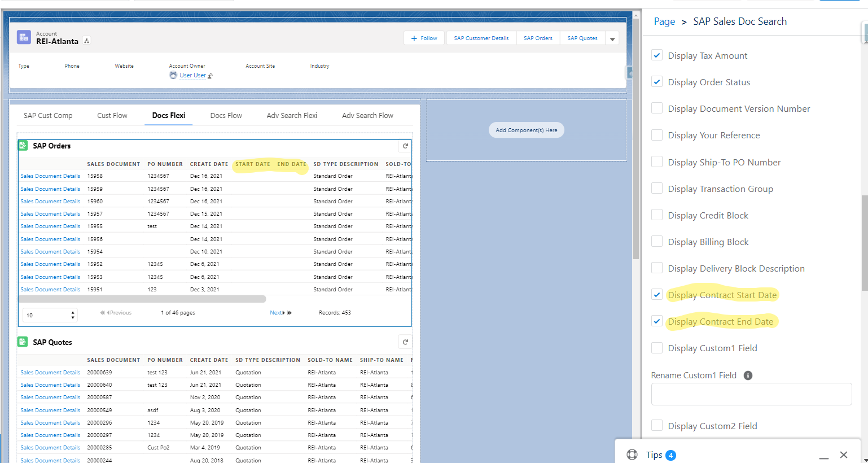Uncheck Display Tax Amount
The image size is (868, 463).
[x=657, y=55]
